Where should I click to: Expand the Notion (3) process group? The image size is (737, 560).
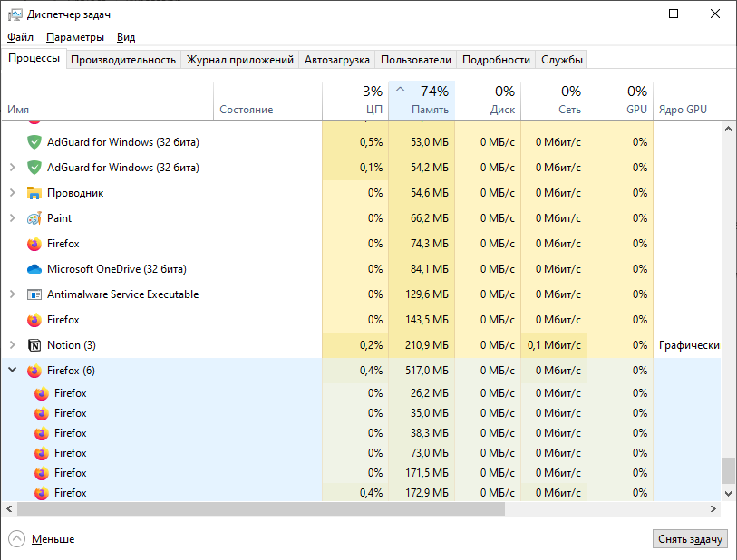pos(13,344)
